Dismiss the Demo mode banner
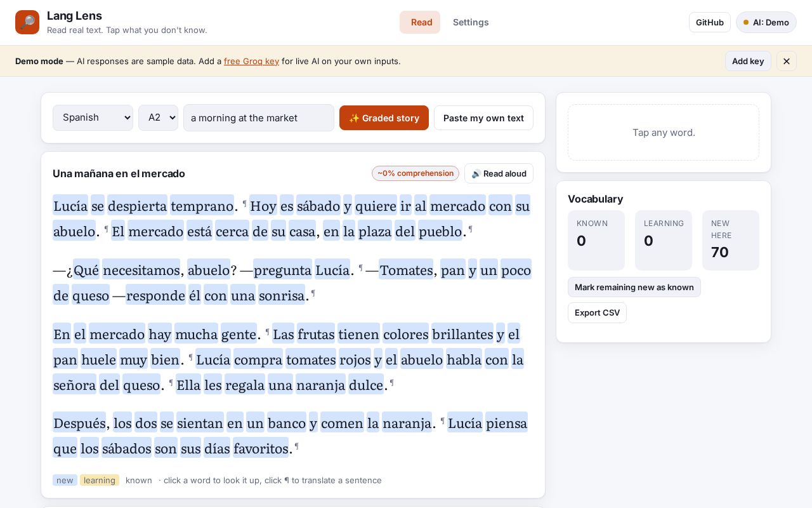Image resolution: width=812 pixels, height=508 pixels. pyautogui.click(x=787, y=61)
